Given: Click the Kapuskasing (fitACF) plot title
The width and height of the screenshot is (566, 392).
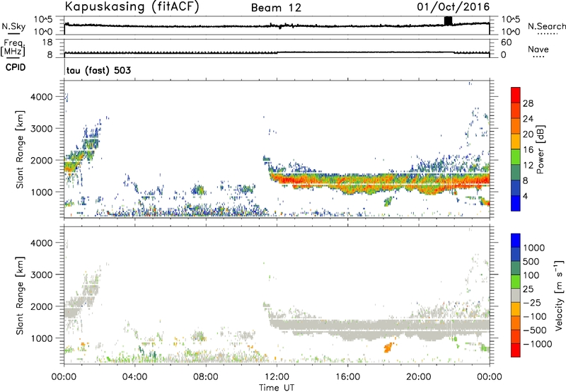Looking at the screenshot, I should click(132, 7).
